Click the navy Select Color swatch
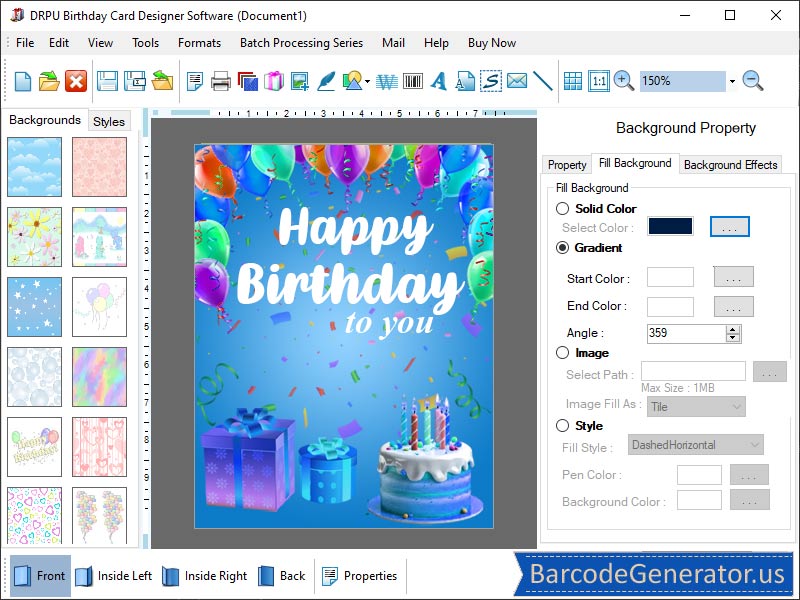The image size is (800, 600). 669,227
